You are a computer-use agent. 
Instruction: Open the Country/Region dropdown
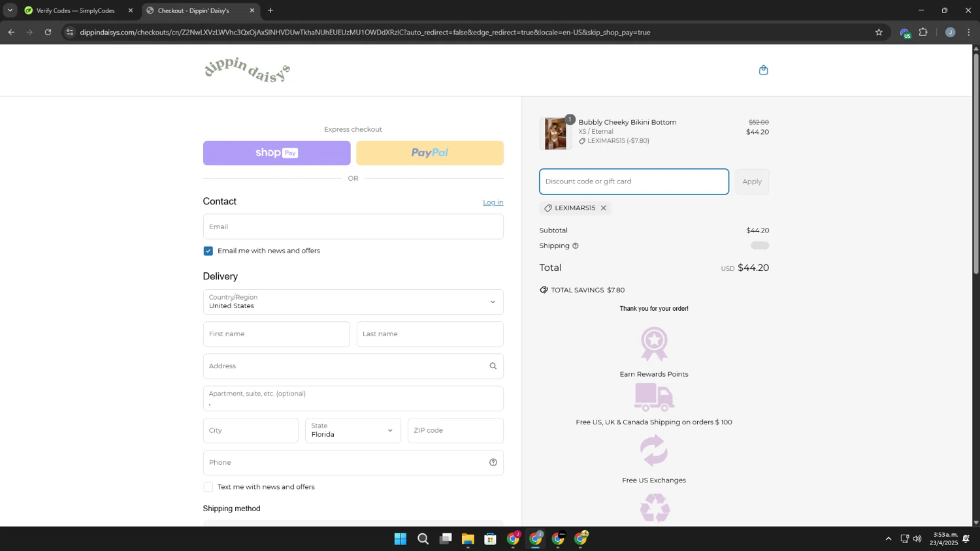pos(353,302)
